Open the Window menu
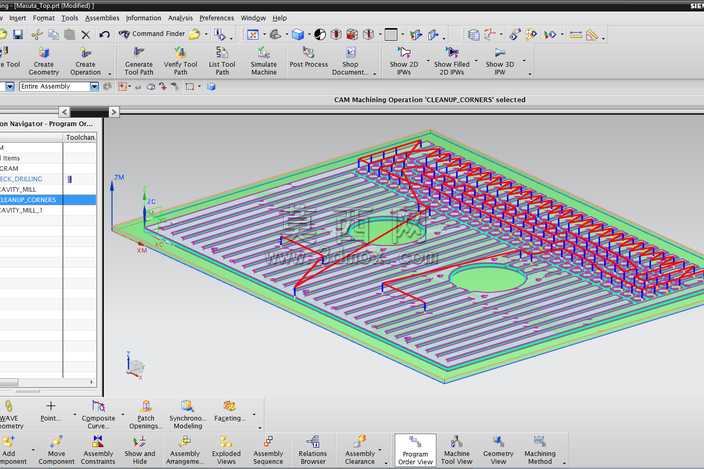The width and height of the screenshot is (704, 469). [253, 18]
